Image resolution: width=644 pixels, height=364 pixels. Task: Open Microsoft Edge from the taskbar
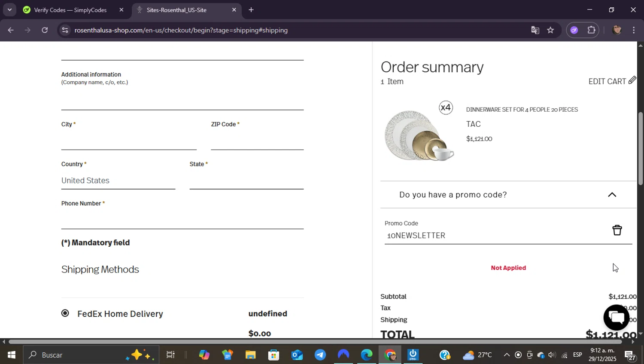click(366, 355)
